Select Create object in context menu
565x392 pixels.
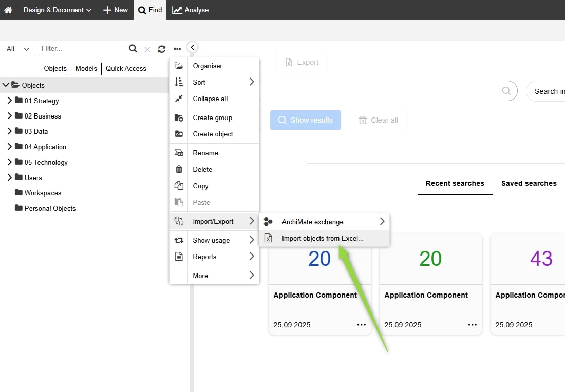coord(213,134)
